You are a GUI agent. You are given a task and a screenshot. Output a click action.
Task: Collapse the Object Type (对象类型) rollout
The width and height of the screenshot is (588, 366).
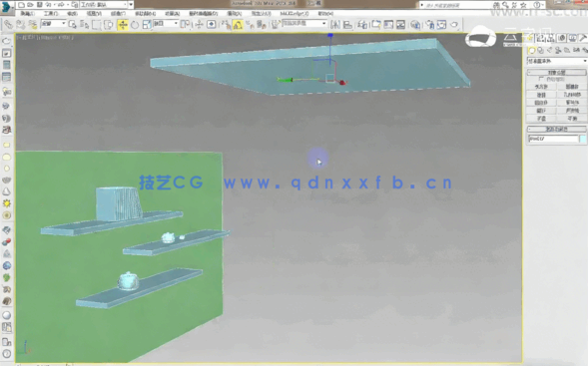pos(557,72)
